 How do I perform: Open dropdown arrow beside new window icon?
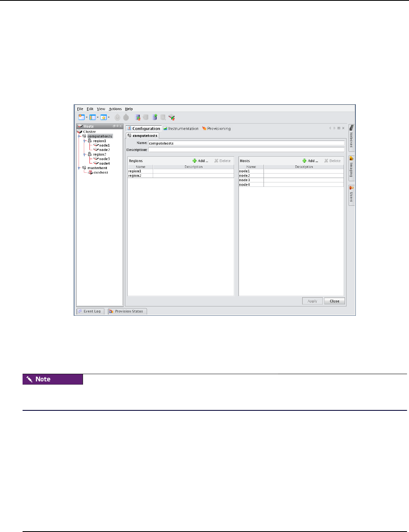tap(87, 118)
